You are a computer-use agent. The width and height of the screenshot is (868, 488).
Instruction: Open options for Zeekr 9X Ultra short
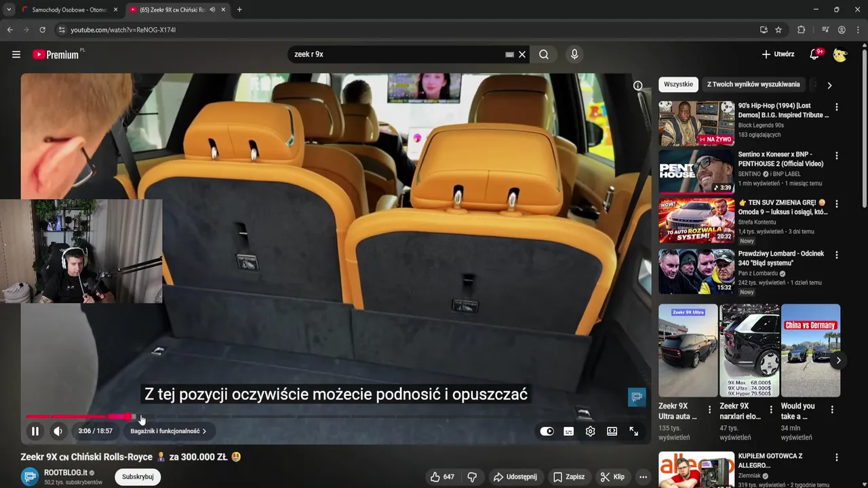click(709, 409)
